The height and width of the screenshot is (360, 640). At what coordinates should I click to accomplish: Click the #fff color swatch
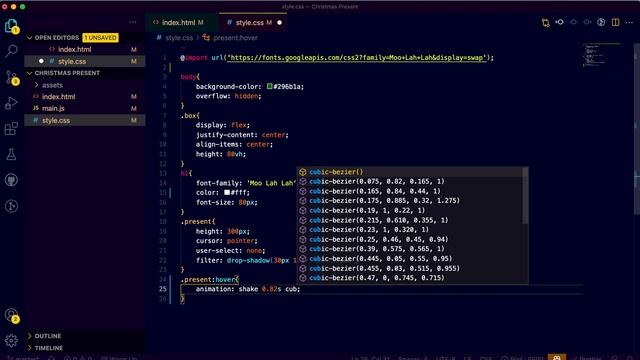click(227, 193)
